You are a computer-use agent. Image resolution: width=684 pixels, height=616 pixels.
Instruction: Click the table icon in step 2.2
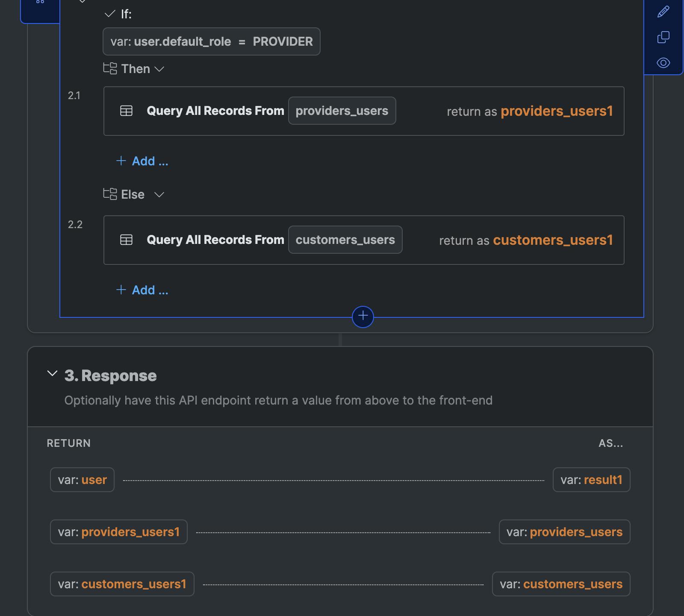click(x=126, y=240)
